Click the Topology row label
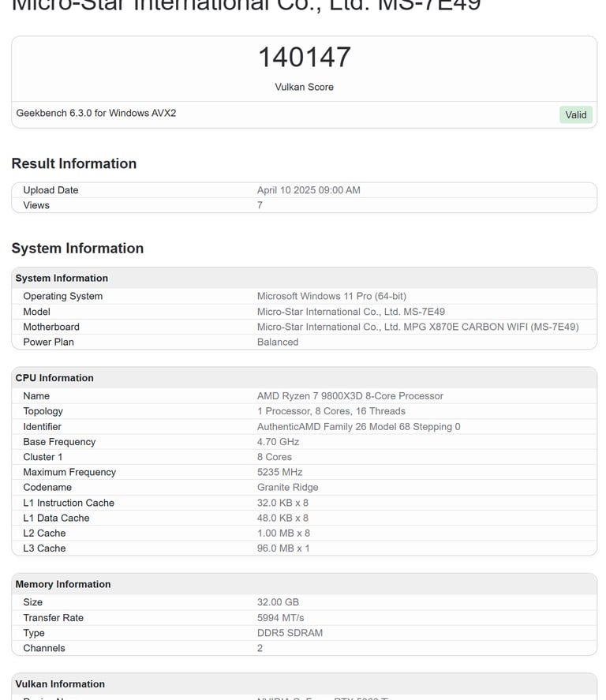 [43, 411]
